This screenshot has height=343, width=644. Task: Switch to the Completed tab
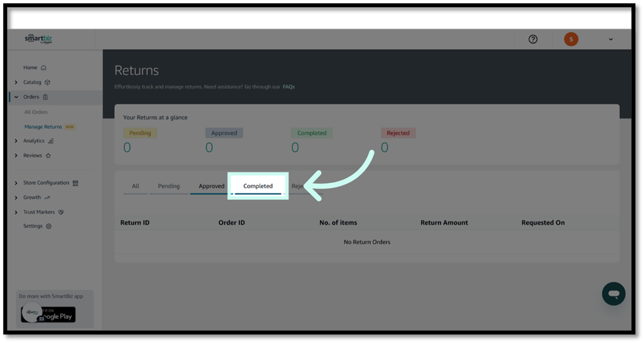pos(258,186)
